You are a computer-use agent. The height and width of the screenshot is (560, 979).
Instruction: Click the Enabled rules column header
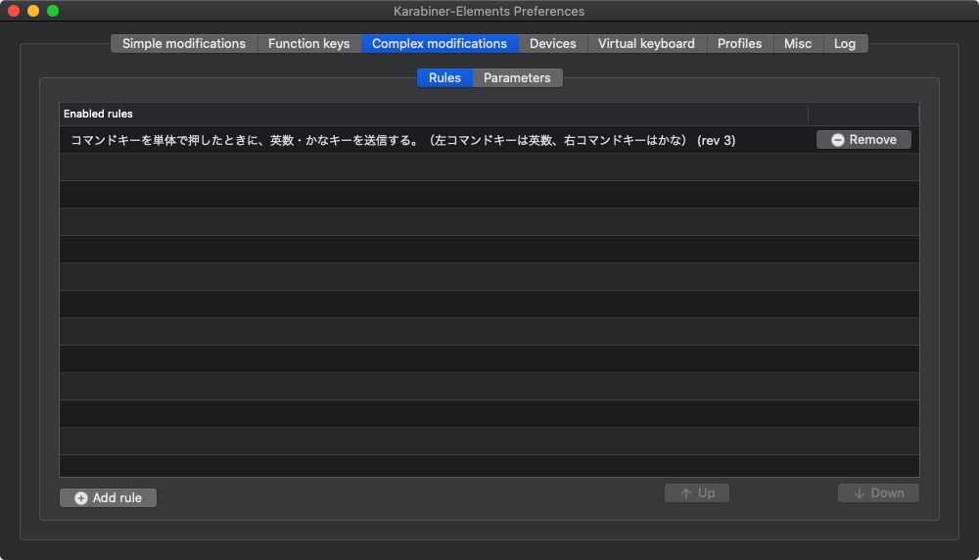pos(434,114)
